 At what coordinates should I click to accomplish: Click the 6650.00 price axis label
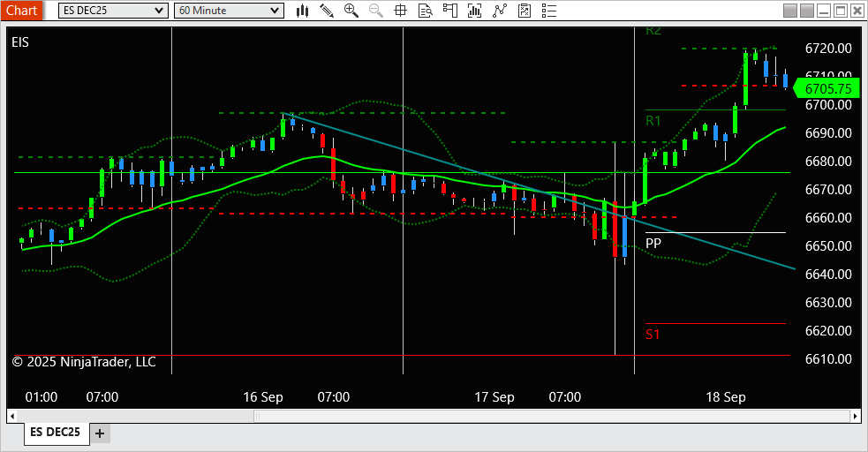click(x=828, y=245)
